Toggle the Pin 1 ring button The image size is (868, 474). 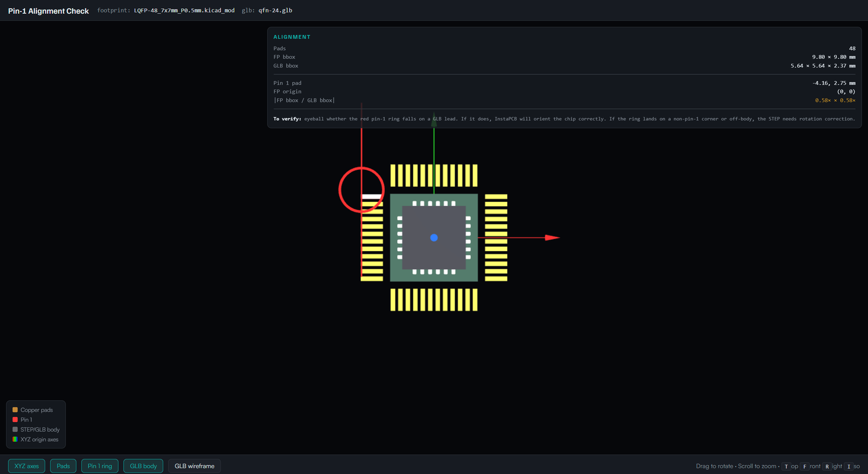click(100, 466)
